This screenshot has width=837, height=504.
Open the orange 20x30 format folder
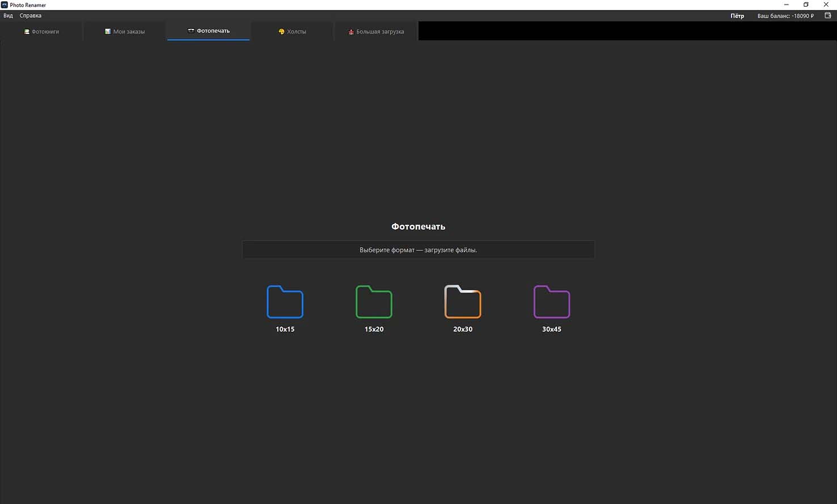click(463, 302)
